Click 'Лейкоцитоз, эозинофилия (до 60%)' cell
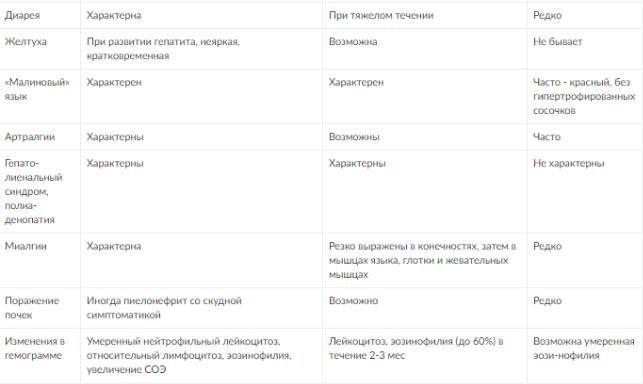 coord(416,348)
